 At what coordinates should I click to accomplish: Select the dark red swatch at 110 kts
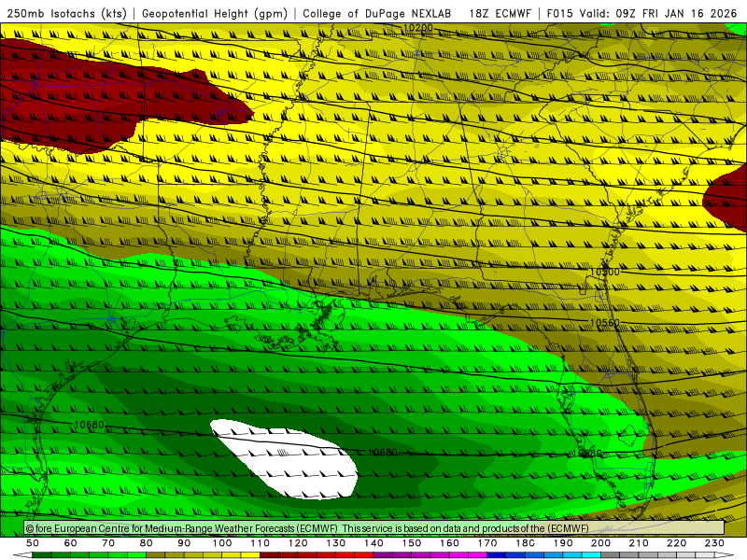coord(269,554)
